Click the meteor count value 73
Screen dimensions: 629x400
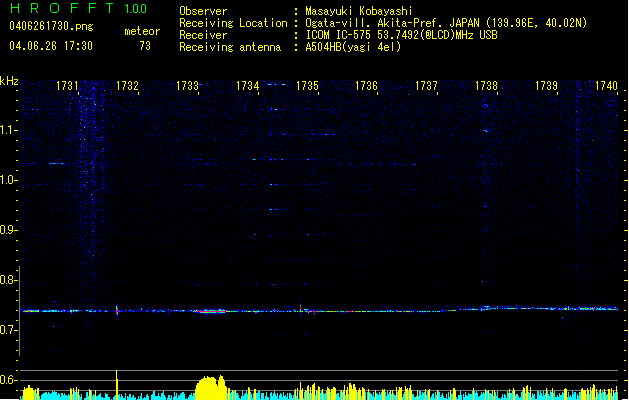[145, 46]
